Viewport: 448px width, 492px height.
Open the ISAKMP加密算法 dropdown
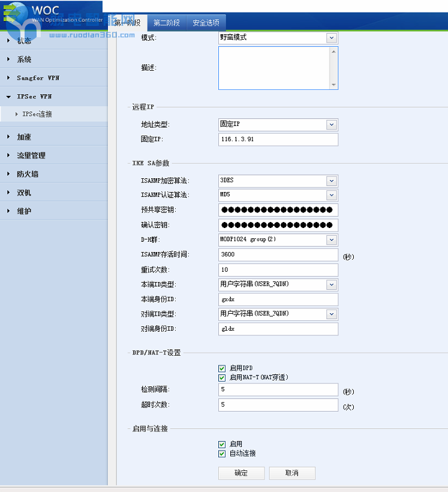tap(331, 181)
